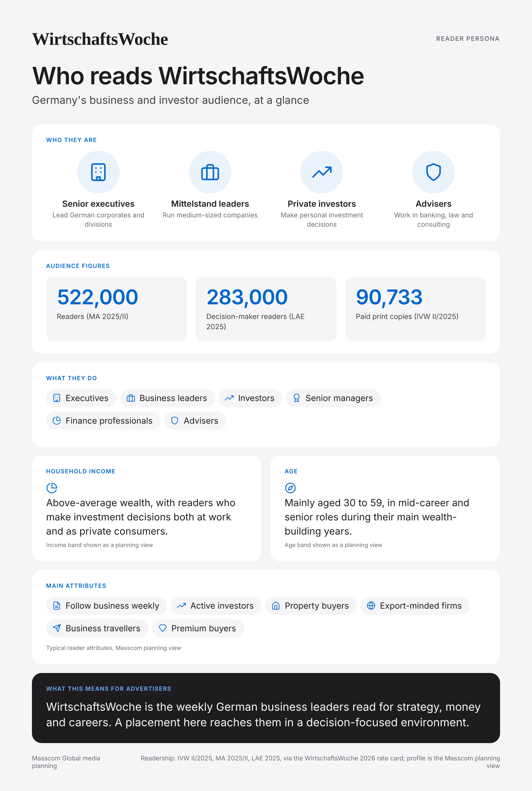The height and width of the screenshot is (791, 532).
Task: Click the trend icon in Active investors chip
Action: 181,606
